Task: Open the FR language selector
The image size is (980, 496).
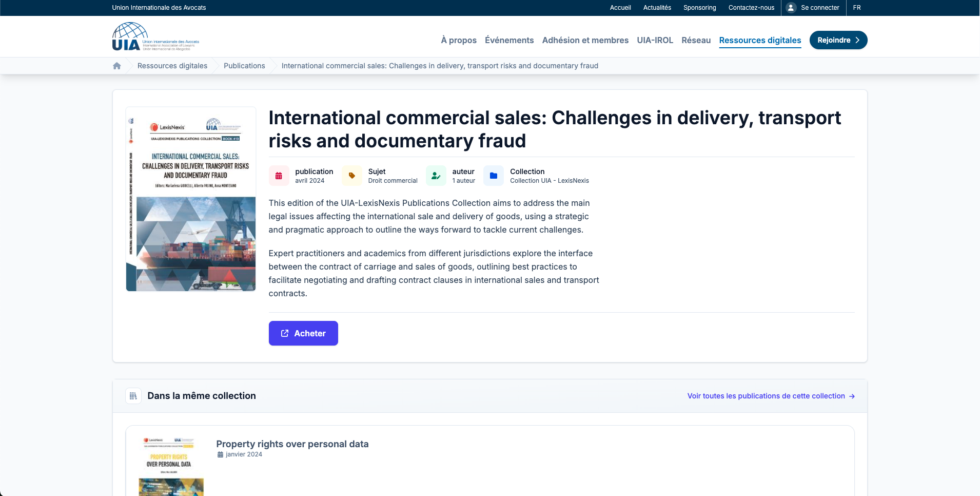Action: pyautogui.click(x=857, y=8)
